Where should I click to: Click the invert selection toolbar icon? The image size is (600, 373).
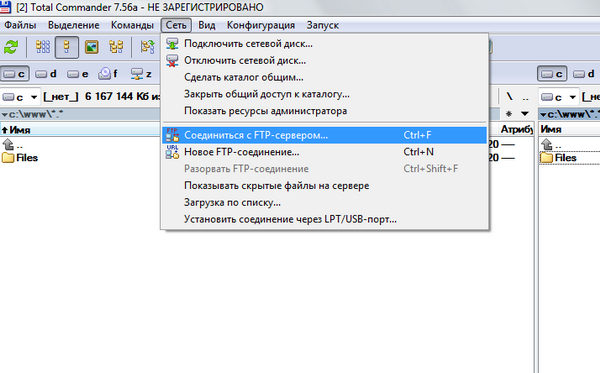pyautogui.click(x=147, y=47)
